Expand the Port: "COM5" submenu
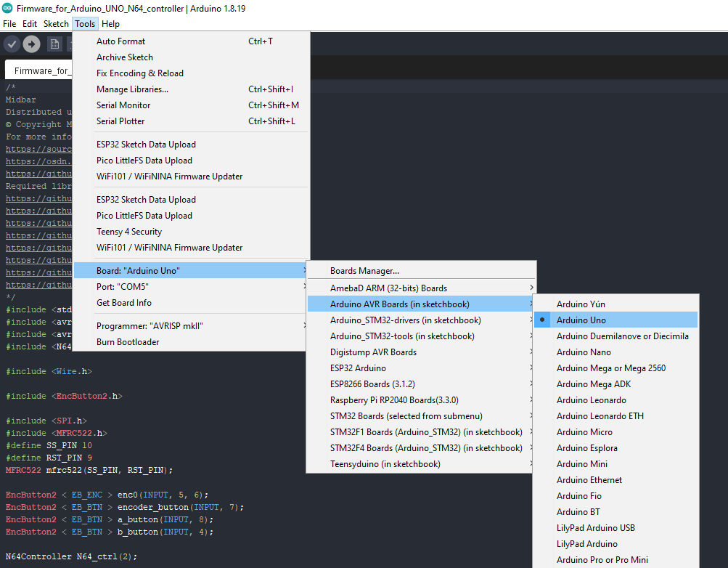 (191, 287)
